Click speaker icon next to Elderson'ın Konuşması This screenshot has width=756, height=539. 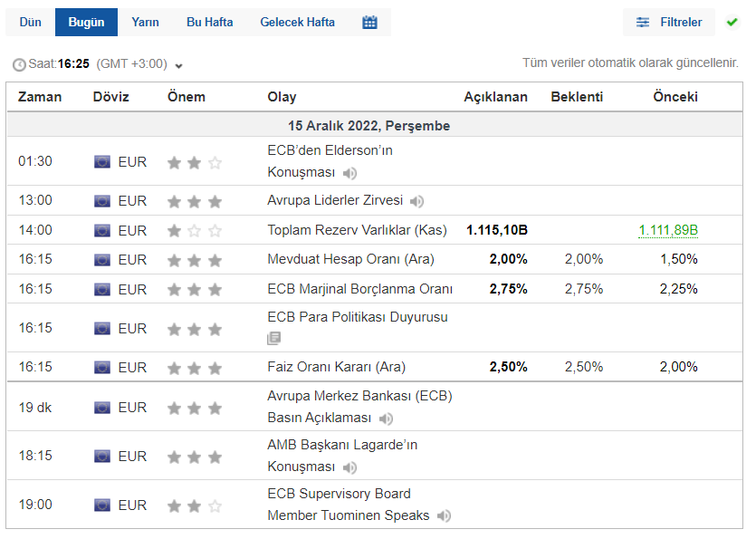coord(349,173)
